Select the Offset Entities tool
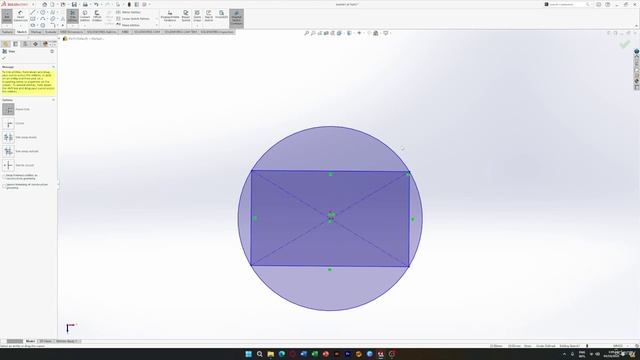640x360 pixels. [x=97, y=16]
